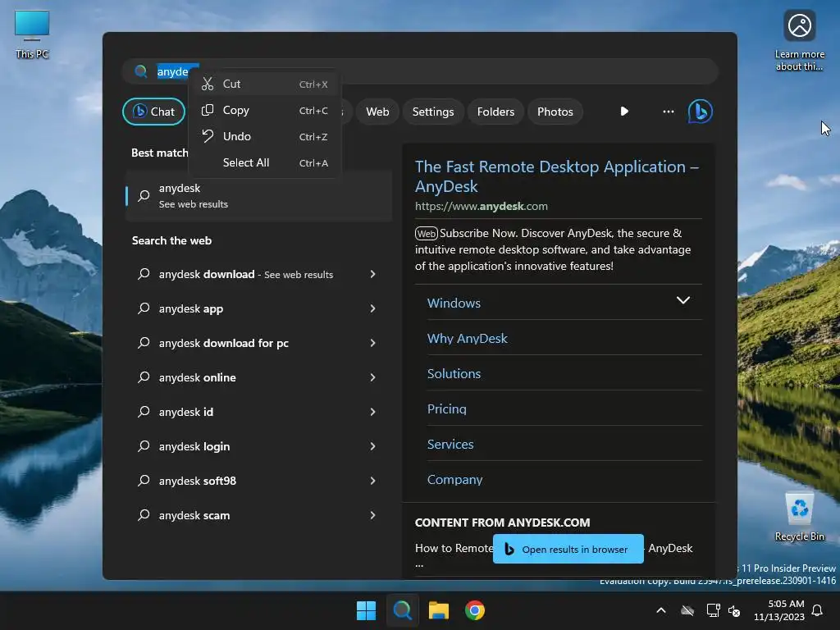Expand anydesk download suggestion arrow
Viewport: 840px width, 630px height.
point(373,274)
